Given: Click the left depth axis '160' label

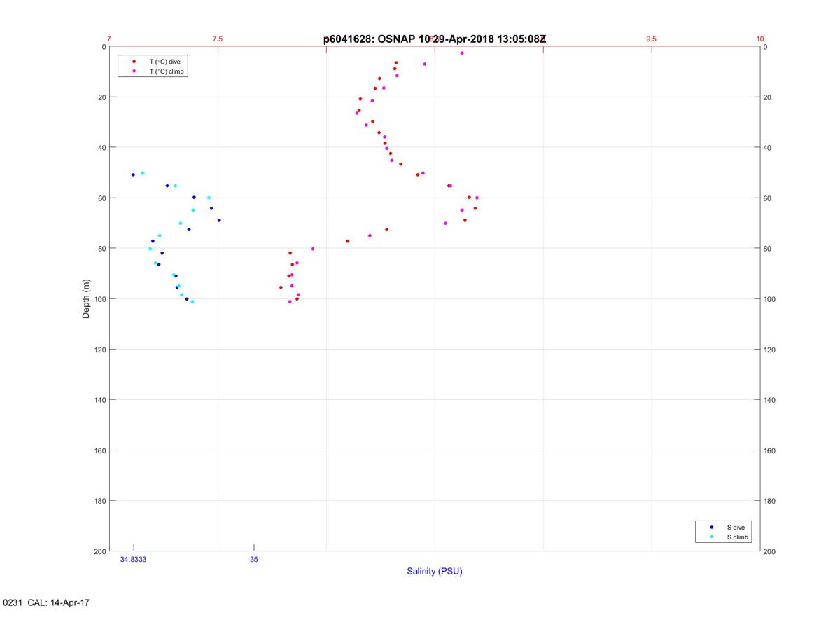Looking at the screenshot, I should point(99,450).
